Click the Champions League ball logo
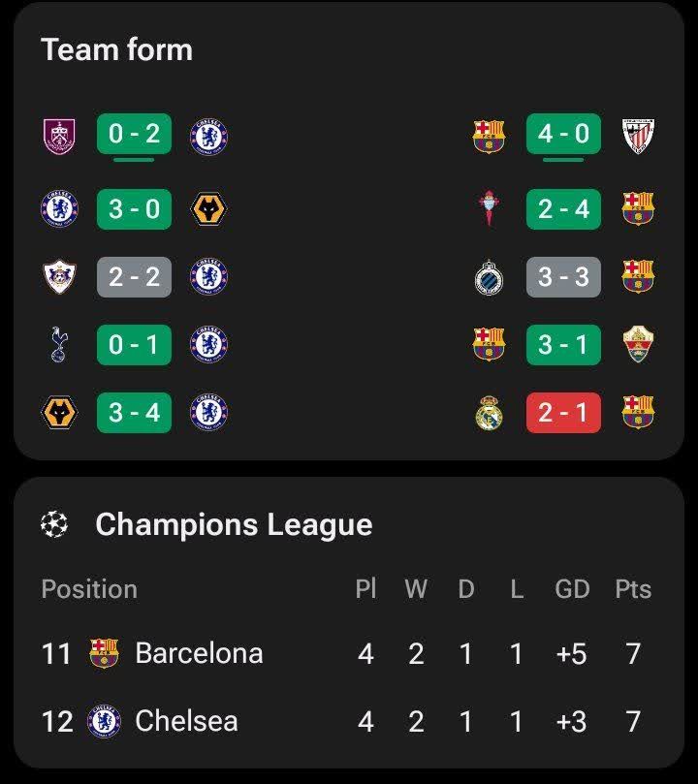 click(54, 524)
